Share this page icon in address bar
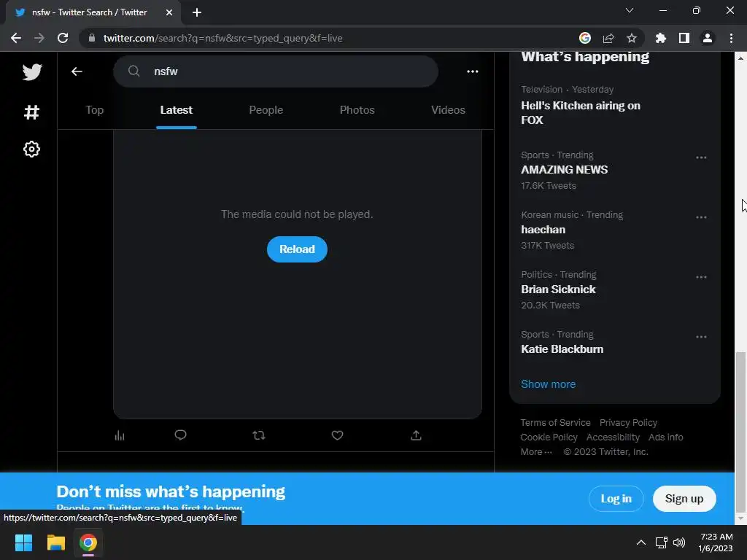The height and width of the screenshot is (560, 747). (x=608, y=38)
